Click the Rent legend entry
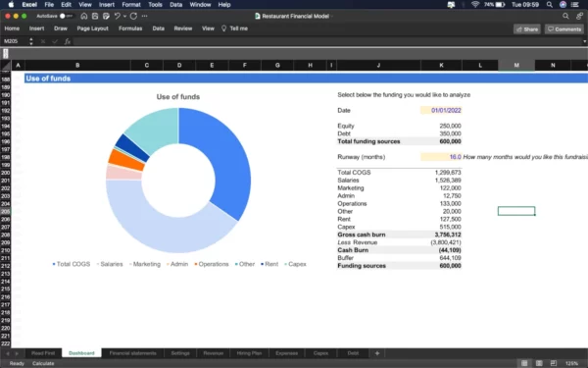This screenshot has height=368, width=588. [269, 264]
